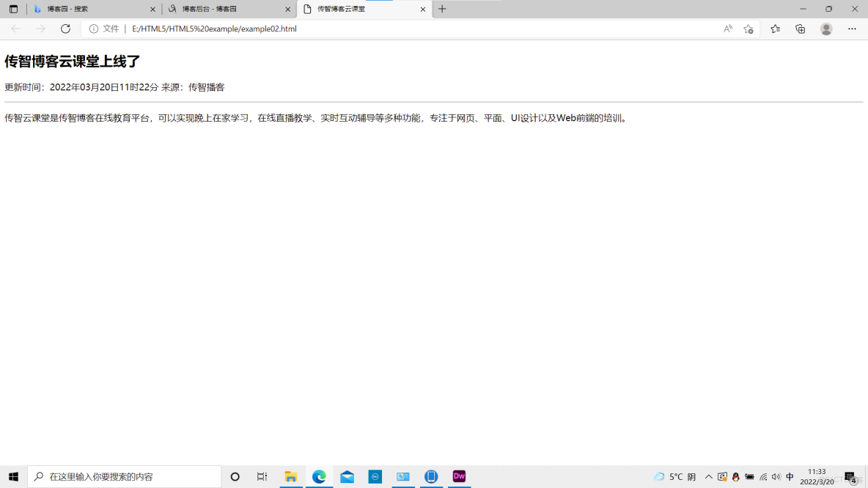Open Cortana from the taskbar
This screenshot has width=868, height=488.
pyautogui.click(x=235, y=476)
